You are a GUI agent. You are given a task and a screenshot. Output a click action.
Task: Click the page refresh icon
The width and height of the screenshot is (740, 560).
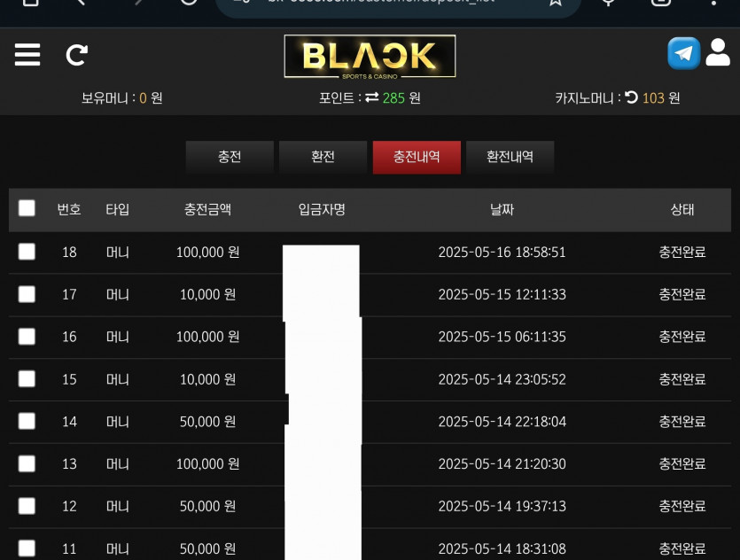pos(76,55)
